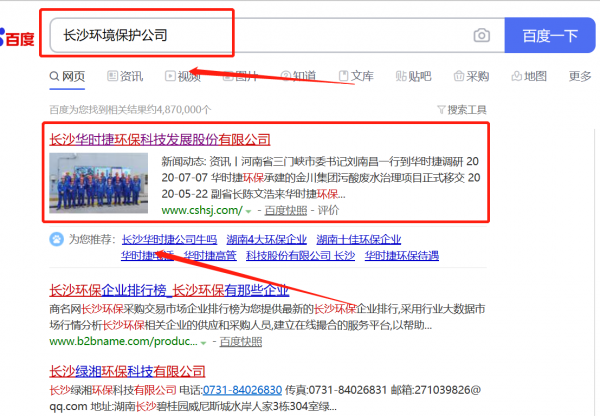Click the search box containing 长沙环境保护公司
The height and width of the screenshot is (416, 600).
coord(250,36)
